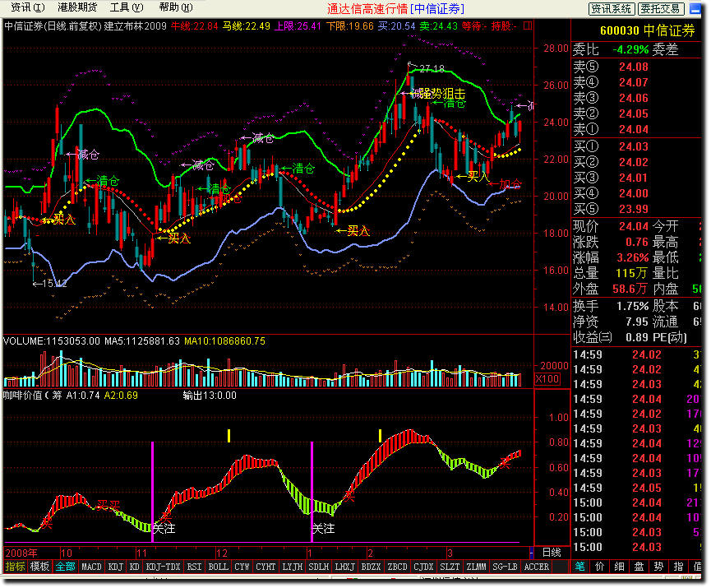
Task: Switch to the BOLL indicator tab
Action: point(218,567)
